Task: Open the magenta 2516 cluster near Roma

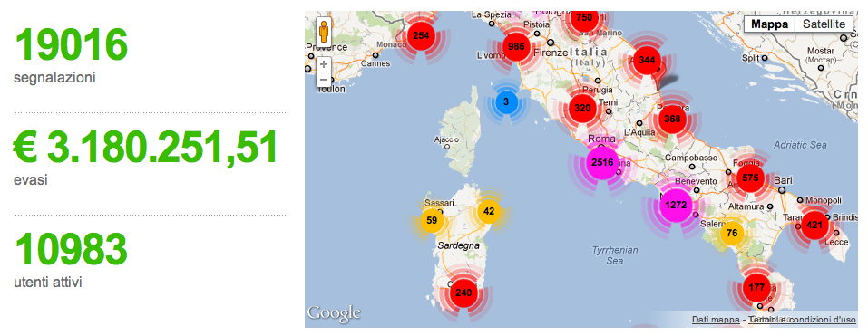Action: [x=602, y=162]
